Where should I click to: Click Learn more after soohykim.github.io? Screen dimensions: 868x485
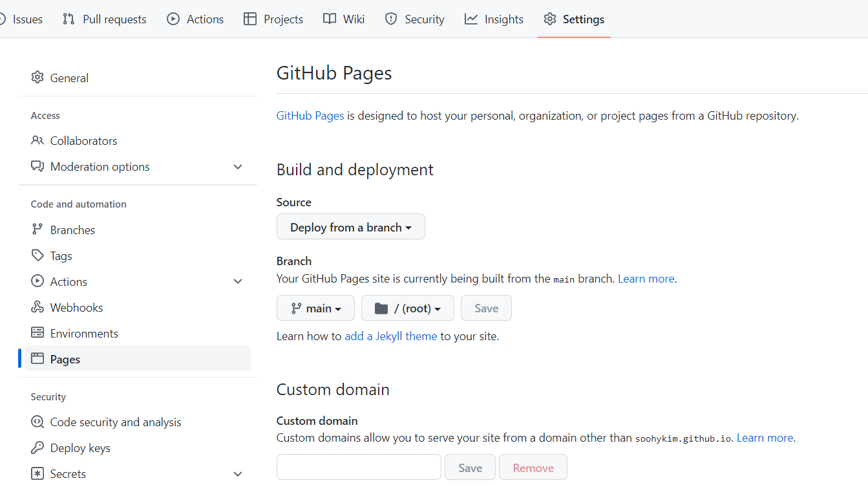point(765,438)
